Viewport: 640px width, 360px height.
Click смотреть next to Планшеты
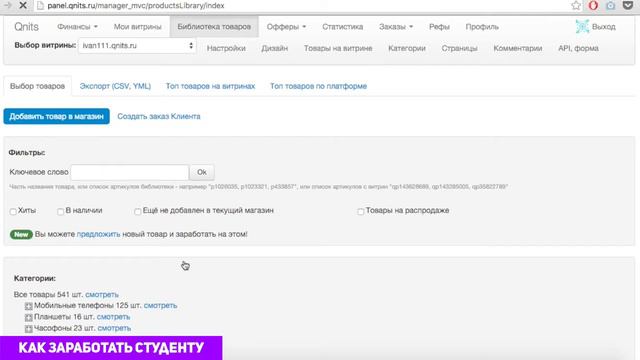pyautogui.click(x=113, y=317)
